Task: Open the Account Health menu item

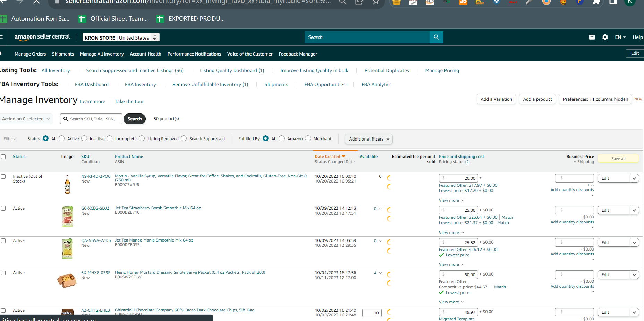Action: [x=145, y=54]
